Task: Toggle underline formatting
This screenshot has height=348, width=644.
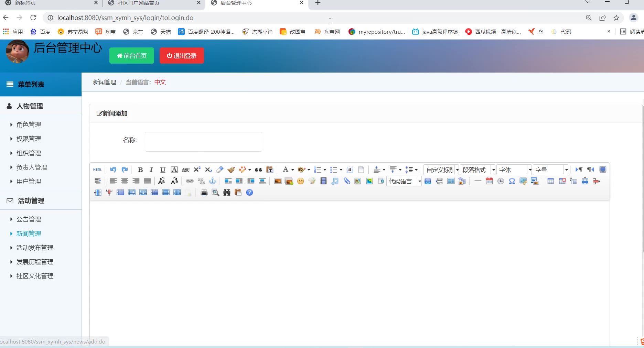Action: coord(163,170)
